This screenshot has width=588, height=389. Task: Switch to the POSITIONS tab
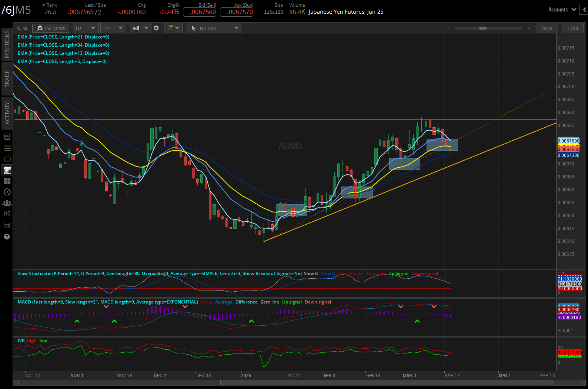pyautogui.click(x=7, y=44)
